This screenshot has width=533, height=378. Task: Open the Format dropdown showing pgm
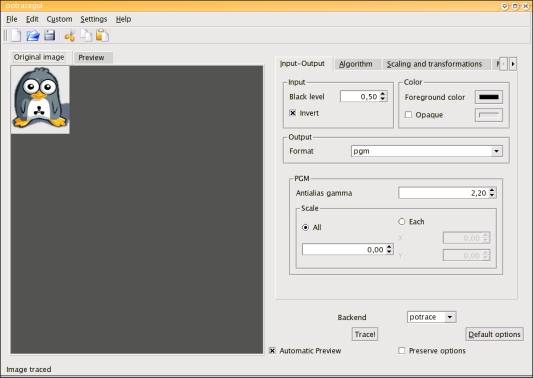coord(427,151)
